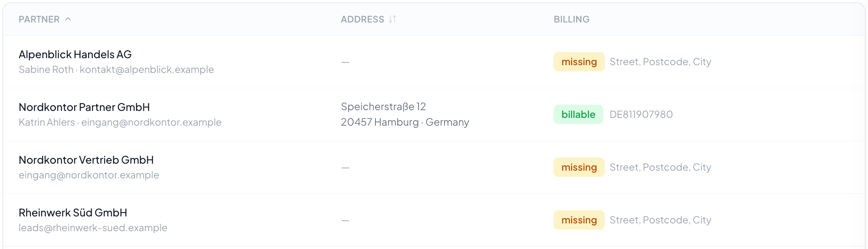Click the Katrin Ahlers contact line

[x=120, y=122]
